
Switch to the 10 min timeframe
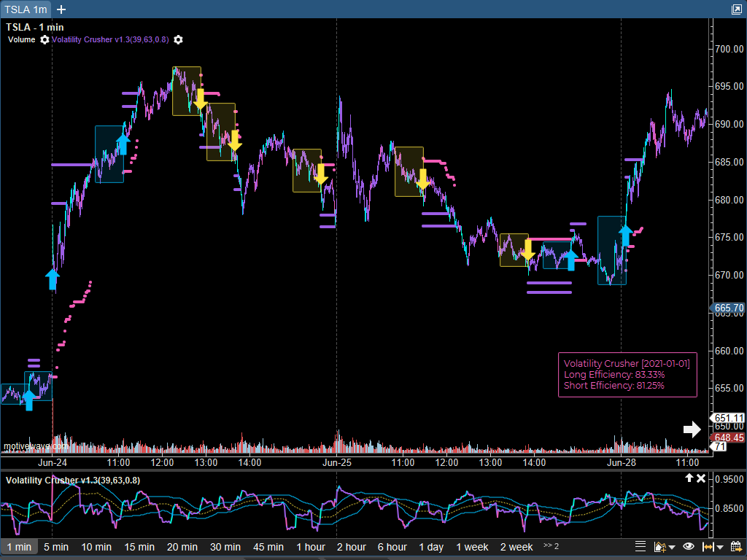[96, 547]
